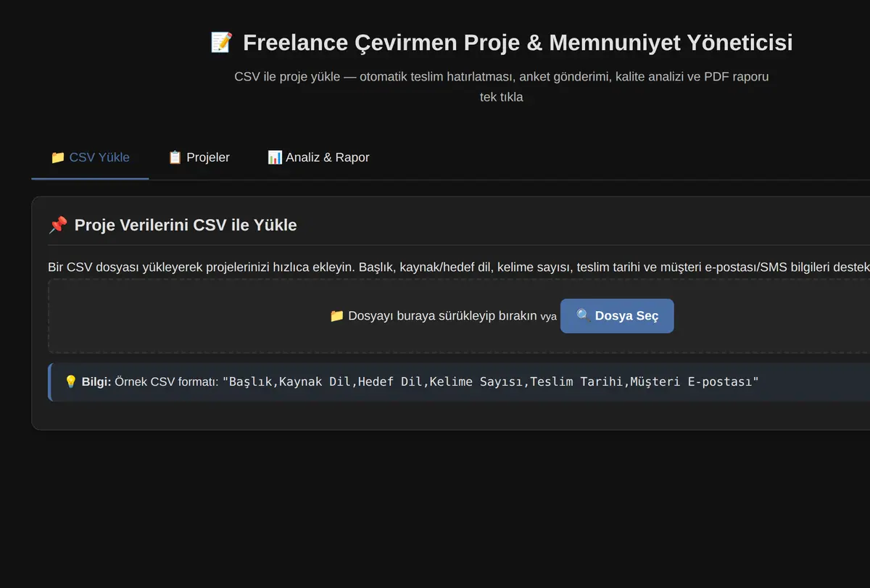Click the pushpin icon beside Proje Verilerini heading
The width and height of the screenshot is (870, 588).
coord(58,225)
